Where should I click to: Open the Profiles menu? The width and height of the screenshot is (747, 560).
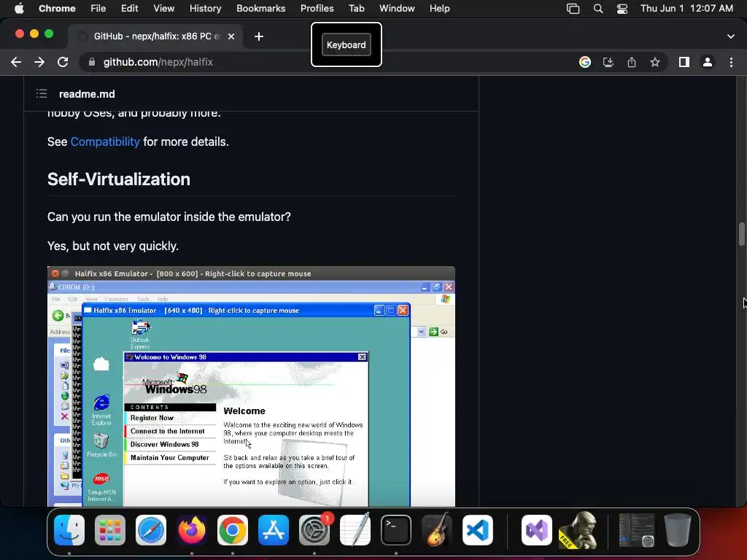click(317, 8)
